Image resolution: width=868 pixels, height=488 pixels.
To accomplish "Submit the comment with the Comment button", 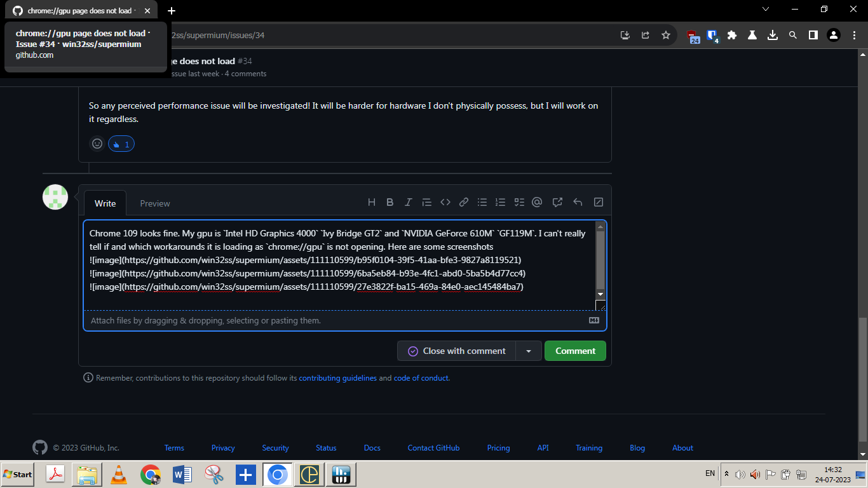I will [574, 350].
